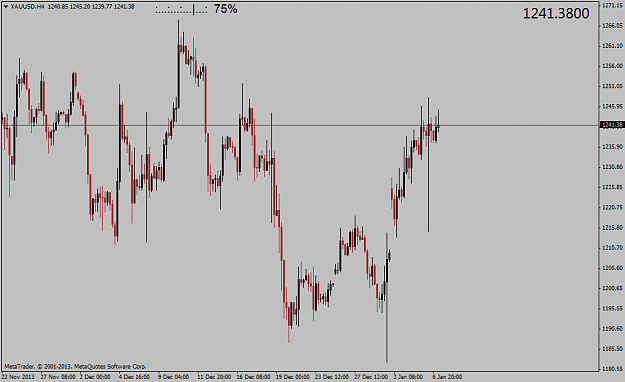Click the OHLC values 1240.85 1245.20 1239.77 1241.38
625x382 pixels.
(x=91, y=6)
